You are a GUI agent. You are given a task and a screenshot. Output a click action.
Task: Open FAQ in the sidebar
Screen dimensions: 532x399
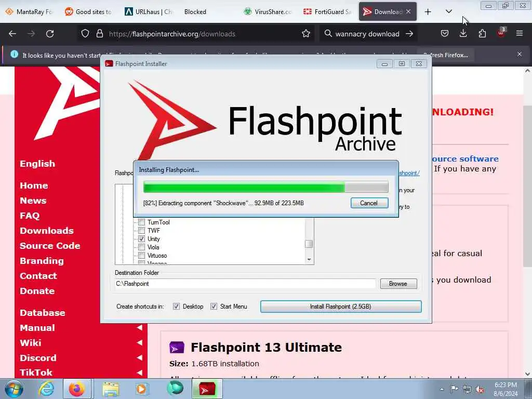tap(30, 216)
